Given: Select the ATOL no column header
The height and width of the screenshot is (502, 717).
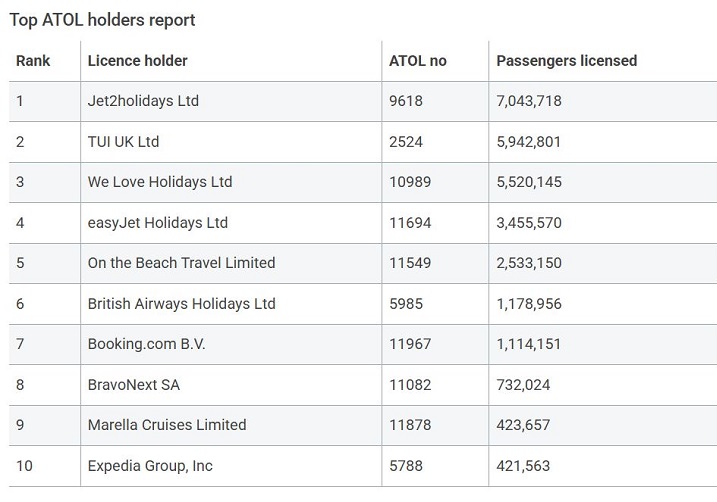Looking at the screenshot, I should 417,61.
